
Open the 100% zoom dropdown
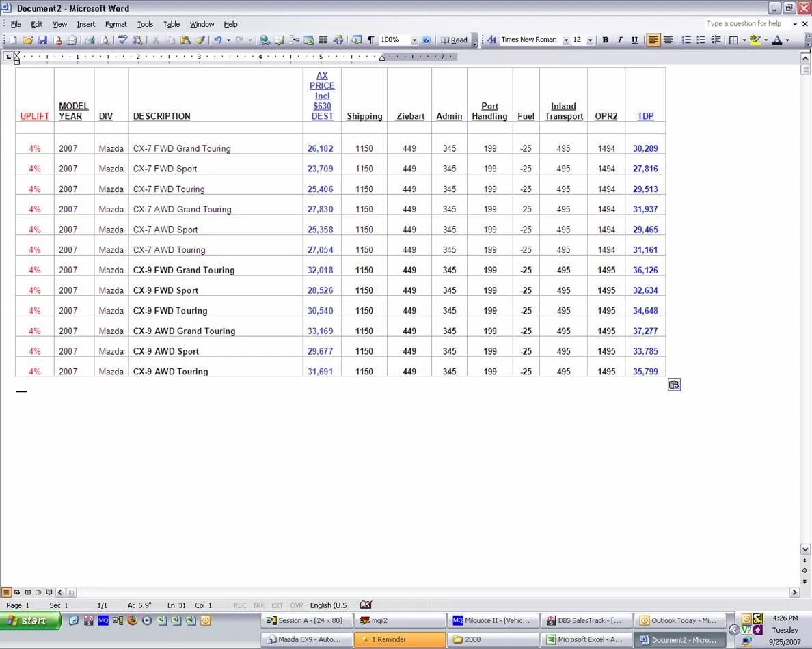tap(414, 40)
